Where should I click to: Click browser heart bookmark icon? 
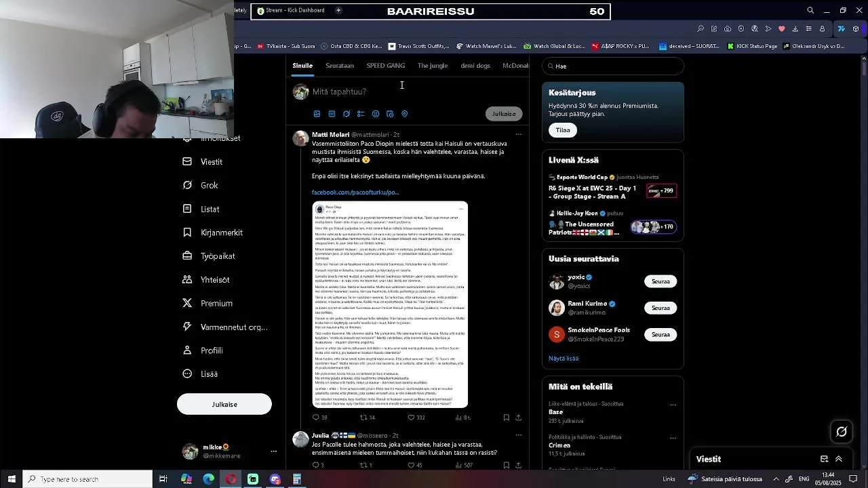coord(781,28)
